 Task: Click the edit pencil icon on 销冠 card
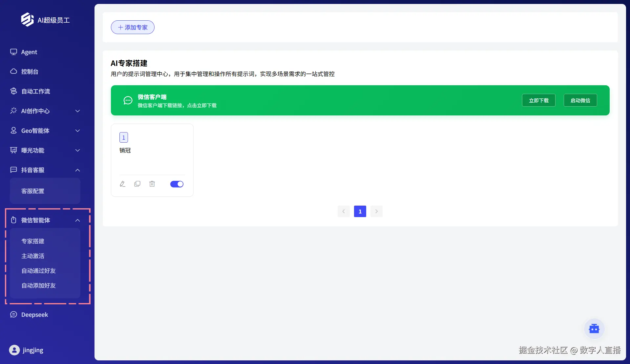click(122, 184)
